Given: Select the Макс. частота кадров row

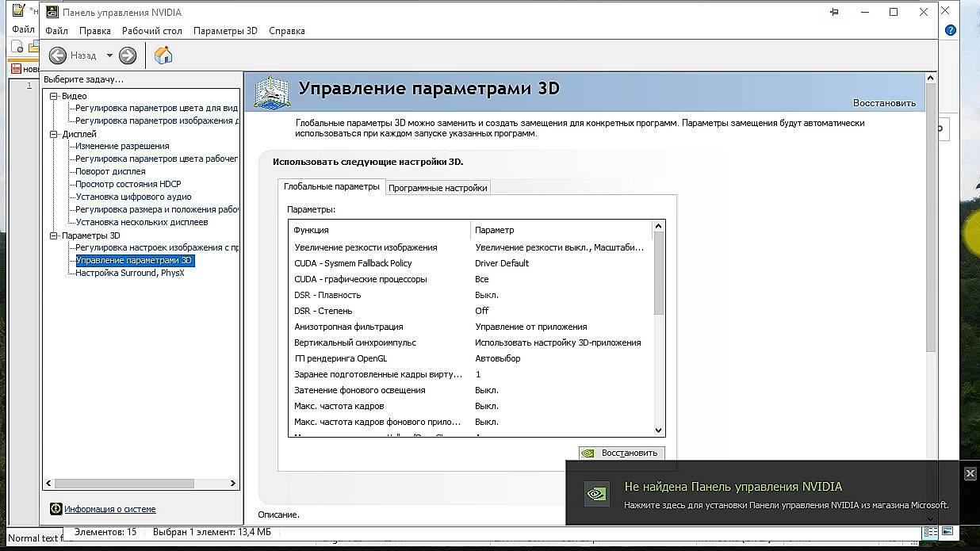Looking at the screenshot, I should [470, 406].
